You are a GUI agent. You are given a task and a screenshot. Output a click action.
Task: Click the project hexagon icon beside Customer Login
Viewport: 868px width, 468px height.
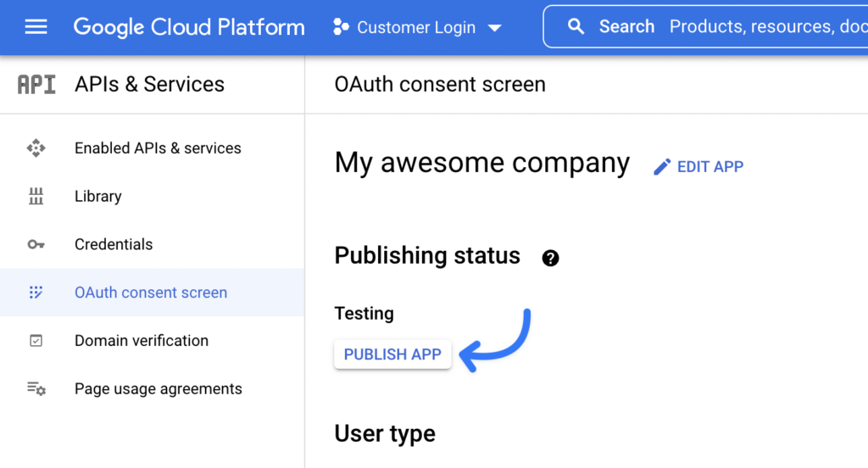pos(341,26)
